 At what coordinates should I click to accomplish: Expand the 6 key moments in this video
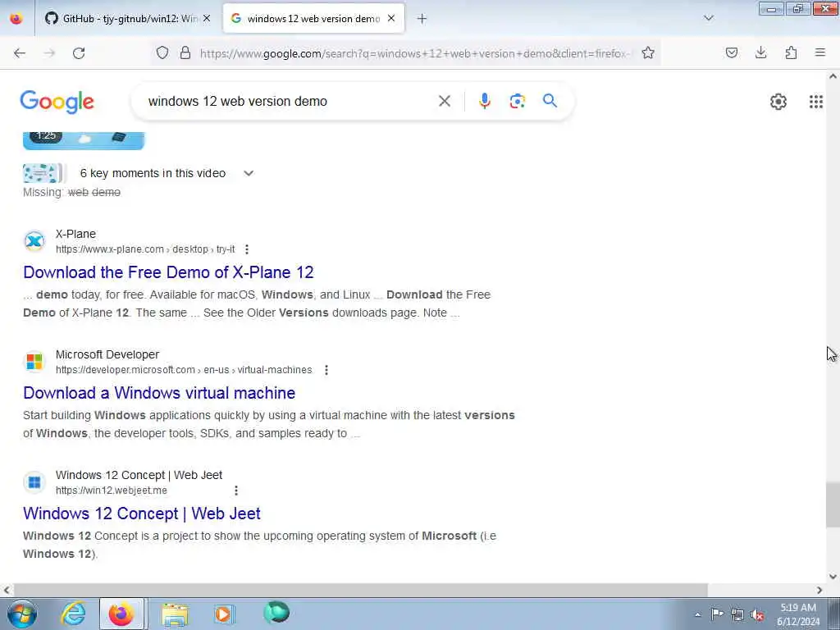tap(249, 173)
